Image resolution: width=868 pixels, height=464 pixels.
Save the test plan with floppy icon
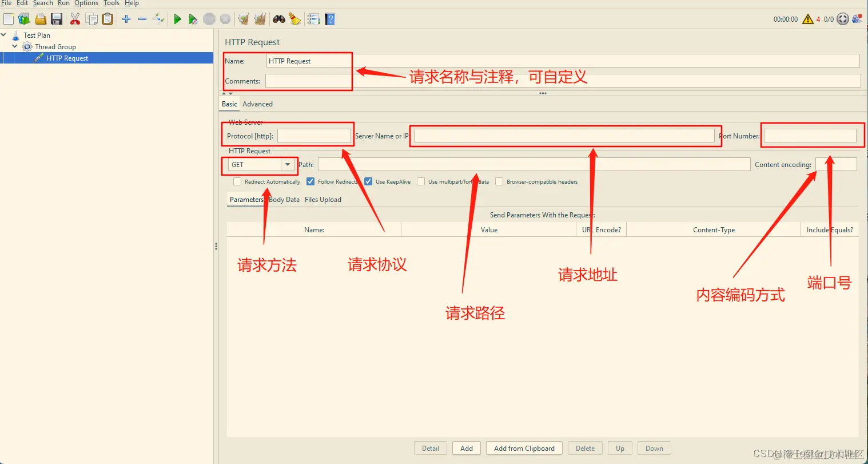[57, 19]
